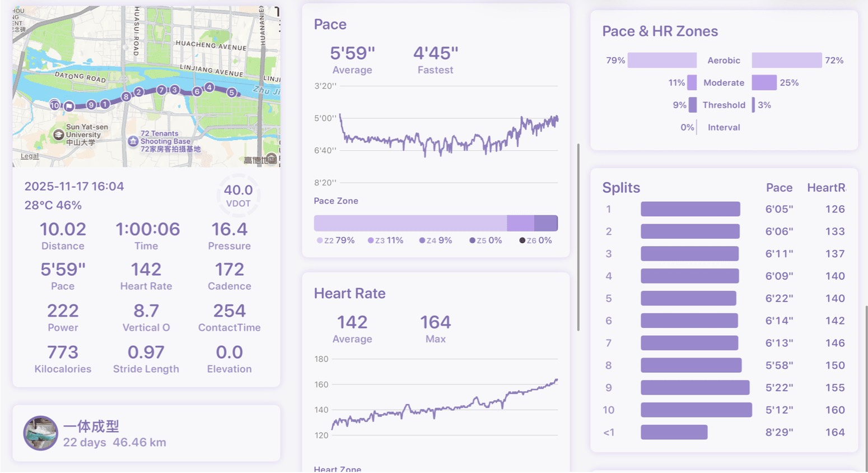
Task: Click the Z6 0% pace zone legend dot
Action: tap(522, 240)
